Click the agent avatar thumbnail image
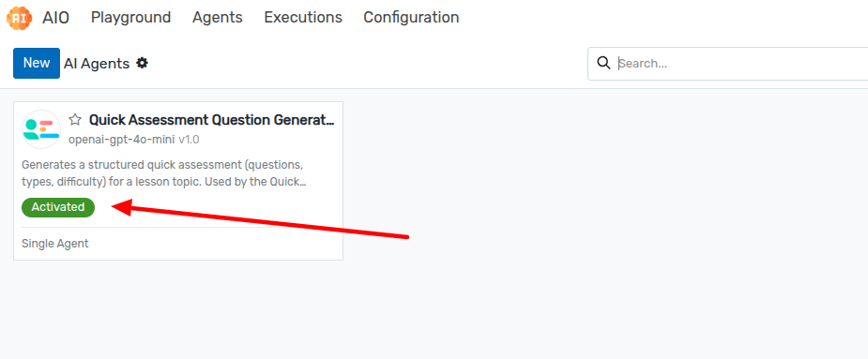The width and height of the screenshot is (868, 359). (x=41, y=129)
